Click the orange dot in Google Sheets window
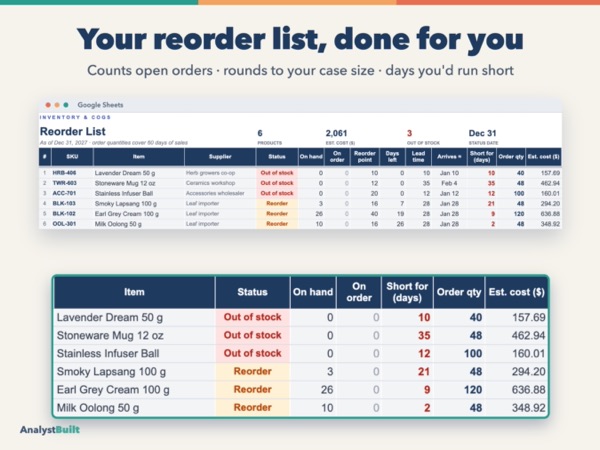 [x=57, y=105]
